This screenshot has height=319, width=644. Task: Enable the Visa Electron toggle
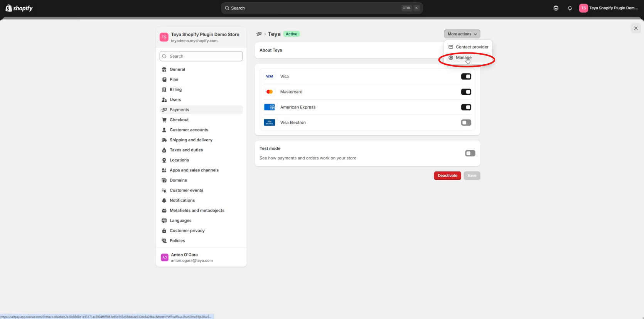point(466,123)
